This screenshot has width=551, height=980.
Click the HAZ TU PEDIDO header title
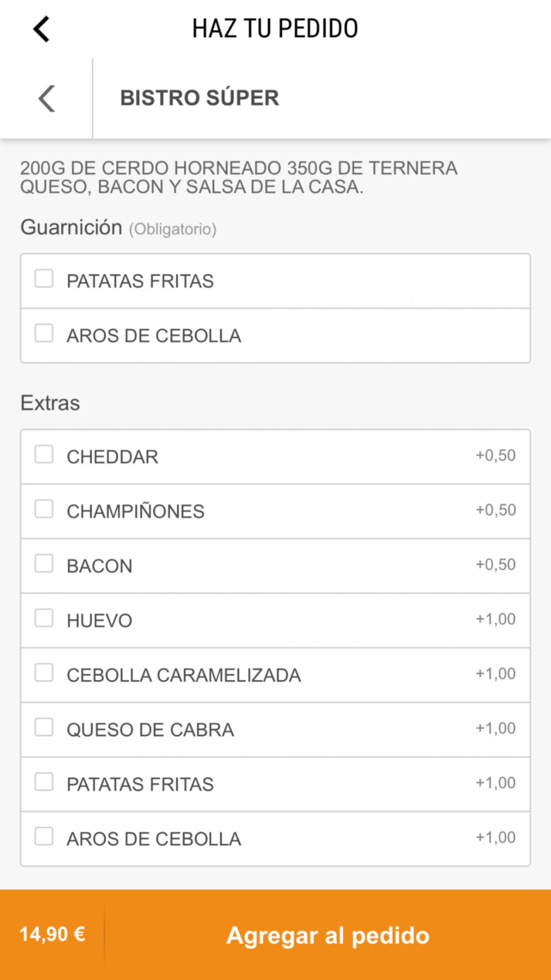pos(275,29)
